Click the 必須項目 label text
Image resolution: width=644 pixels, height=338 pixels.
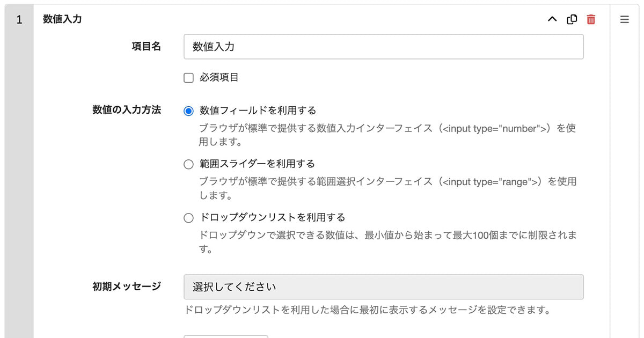(x=219, y=78)
